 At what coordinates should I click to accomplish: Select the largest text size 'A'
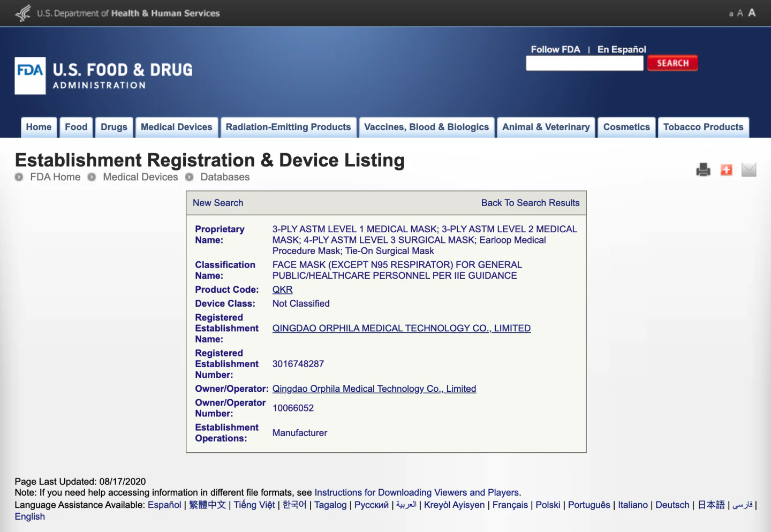(x=752, y=12)
